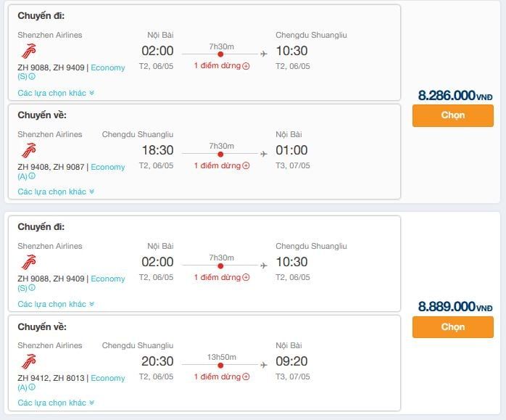Expand other options for the 18:30 return flight
This screenshot has width=506, height=420.
(56, 192)
